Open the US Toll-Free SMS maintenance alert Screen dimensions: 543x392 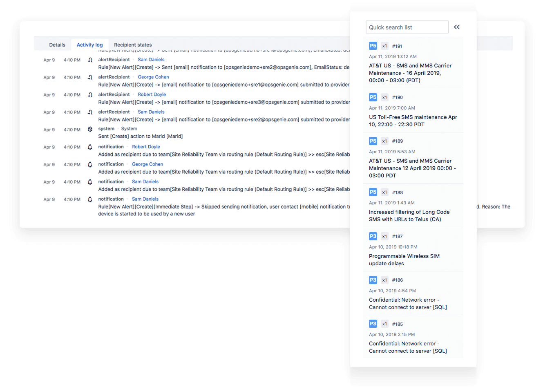click(412, 121)
